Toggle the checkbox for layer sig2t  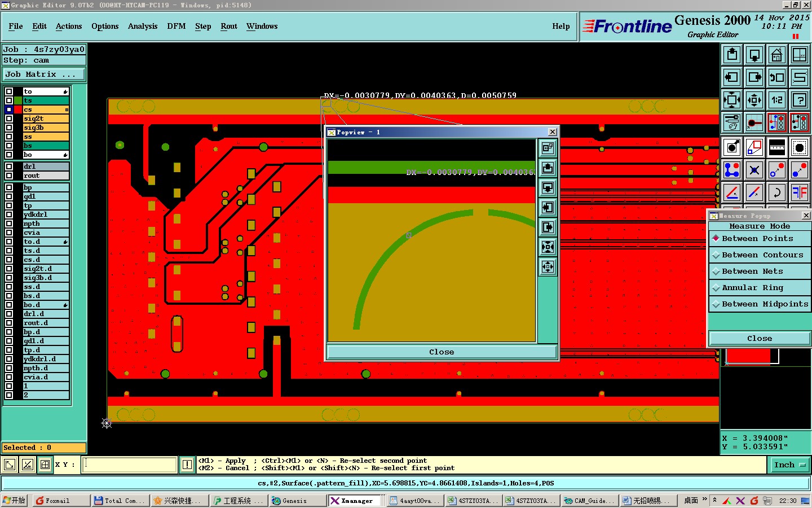coord(9,119)
